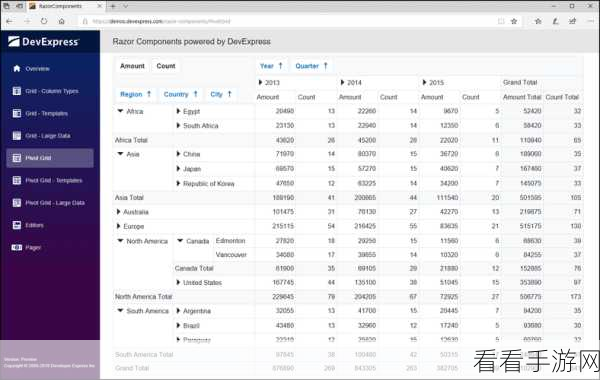Expand the South Africa country row
This screenshot has height=380, width=600.
(178, 126)
